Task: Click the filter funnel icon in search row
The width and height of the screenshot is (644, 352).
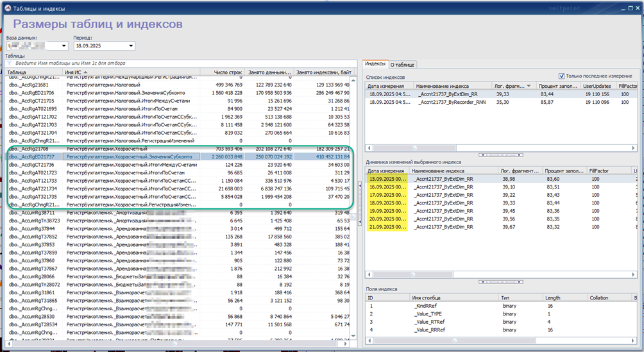Action: point(10,63)
